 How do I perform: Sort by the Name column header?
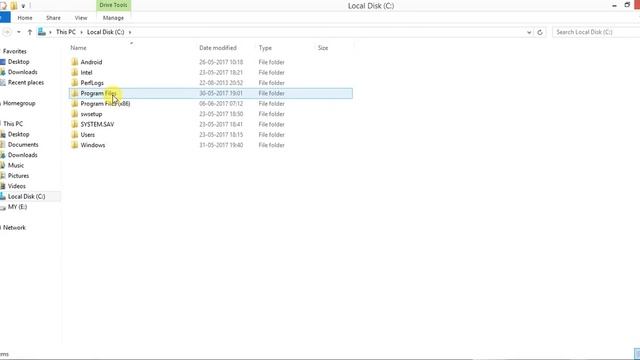tap(78, 48)
